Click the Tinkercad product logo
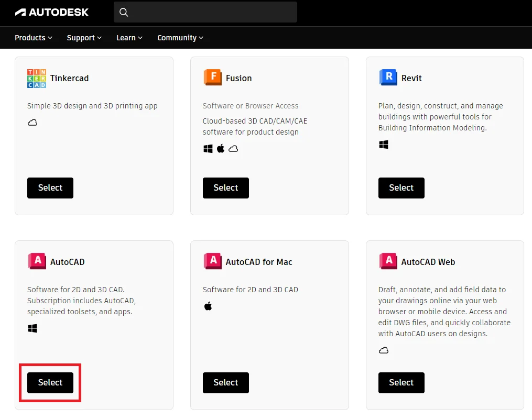Viewport: 532px width, 420px height. point(37,79)
